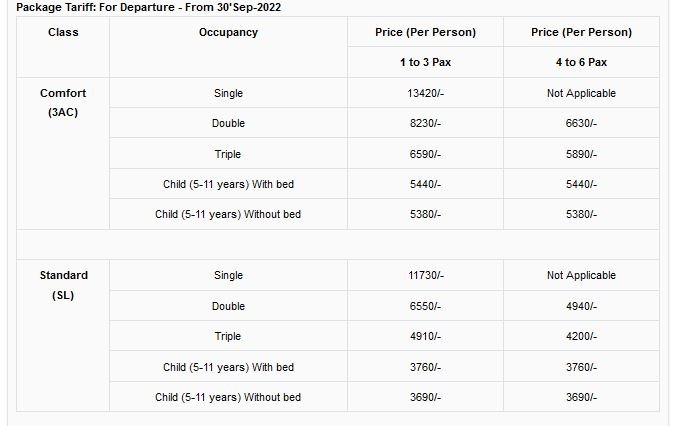Select the Comfort Single price 13420/-

click(x=425, y=93)
